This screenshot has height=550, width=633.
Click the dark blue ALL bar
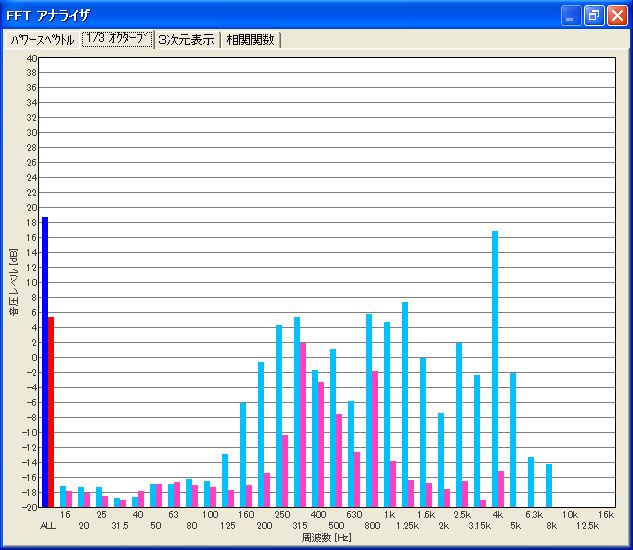coord(45,362)
